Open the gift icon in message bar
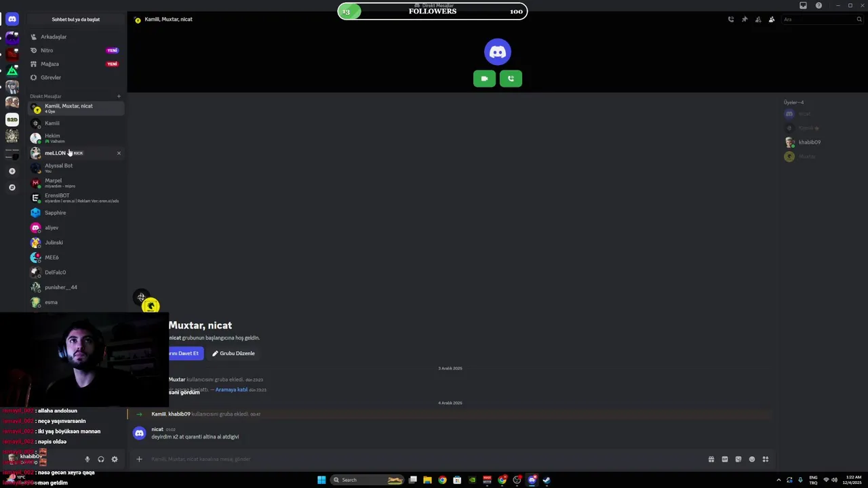 tap(711, 460)
